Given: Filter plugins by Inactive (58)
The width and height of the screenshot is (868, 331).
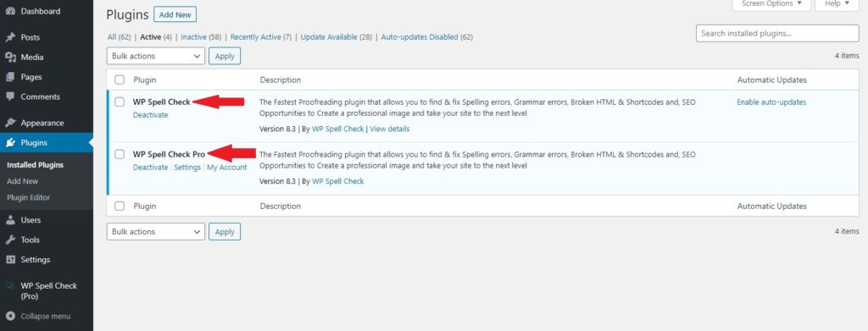Looking at the screenshot, I should [x=201, y=37].
